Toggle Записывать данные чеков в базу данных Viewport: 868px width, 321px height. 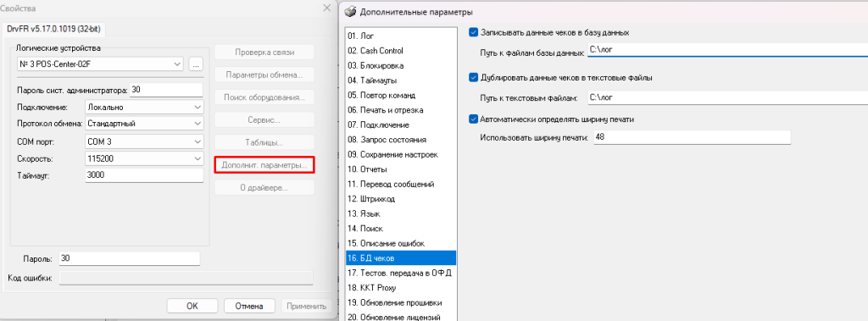[473, 32]
